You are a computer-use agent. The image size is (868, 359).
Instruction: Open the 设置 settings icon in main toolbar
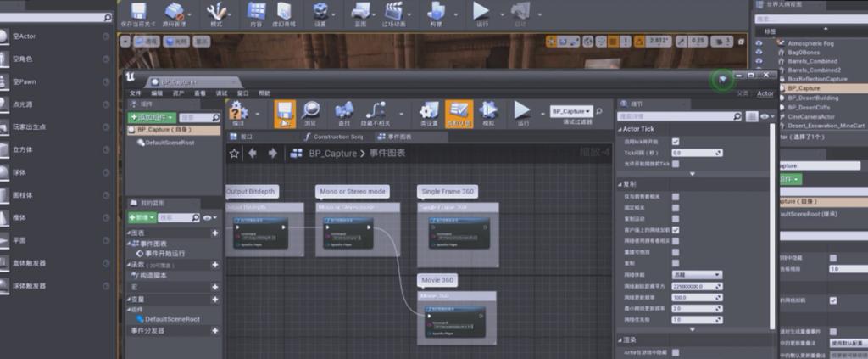(x=320, y=11)
